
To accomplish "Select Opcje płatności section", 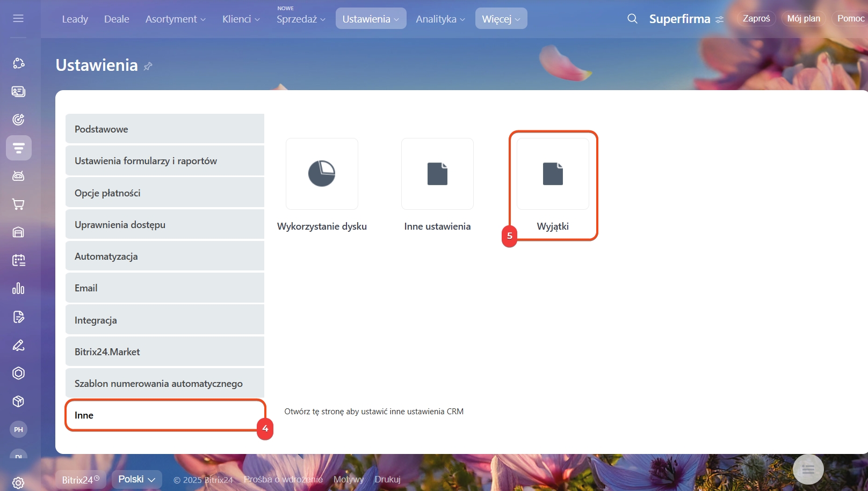I will [165, 193].
